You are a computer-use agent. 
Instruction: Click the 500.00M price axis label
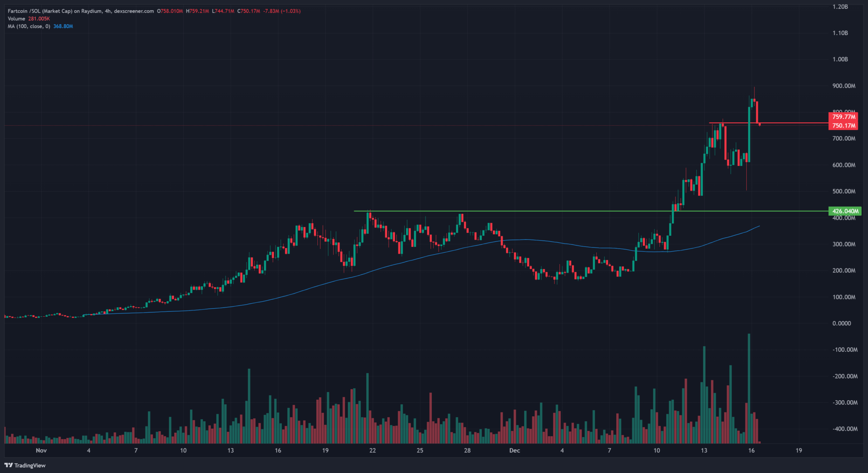(x=844, y=191)
